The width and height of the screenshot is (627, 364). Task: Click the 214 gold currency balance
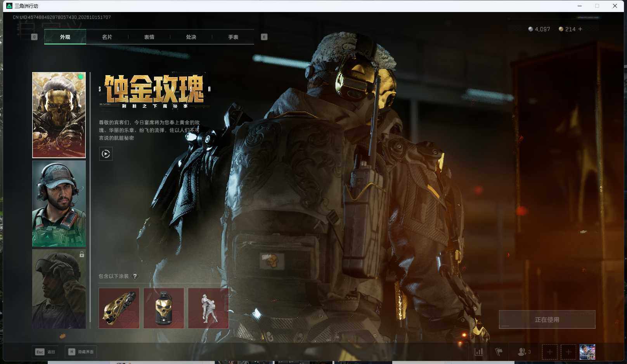(x=567, y=29)
